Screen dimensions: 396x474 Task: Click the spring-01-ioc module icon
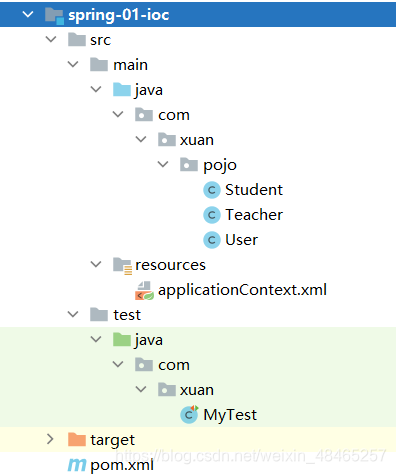coord(54,16)
